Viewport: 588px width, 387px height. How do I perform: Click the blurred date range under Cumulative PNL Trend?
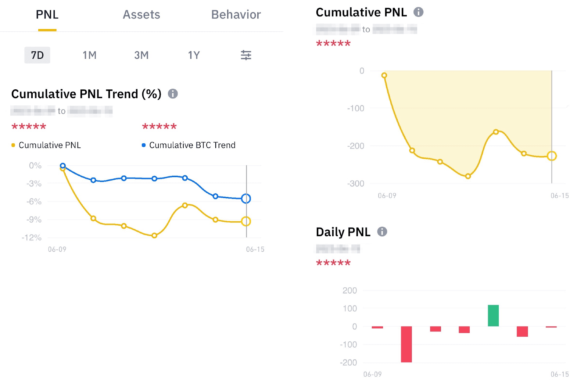point(61,111)
